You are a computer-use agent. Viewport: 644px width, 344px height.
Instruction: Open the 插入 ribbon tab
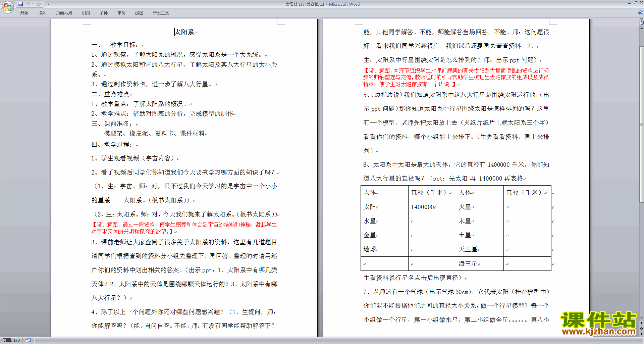[x=42, y=13]
